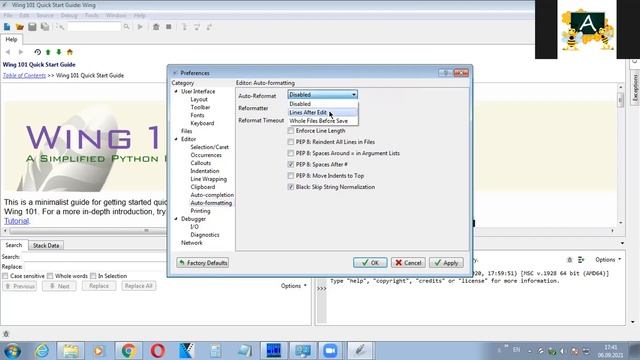Click the shell bug icon beside Options
640x360 pixels.
tap(569, 260)
